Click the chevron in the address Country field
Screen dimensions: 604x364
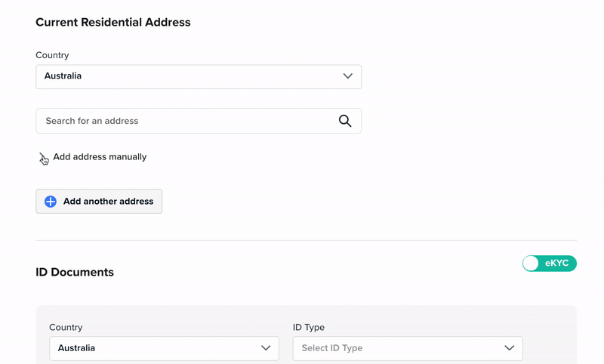348,76
